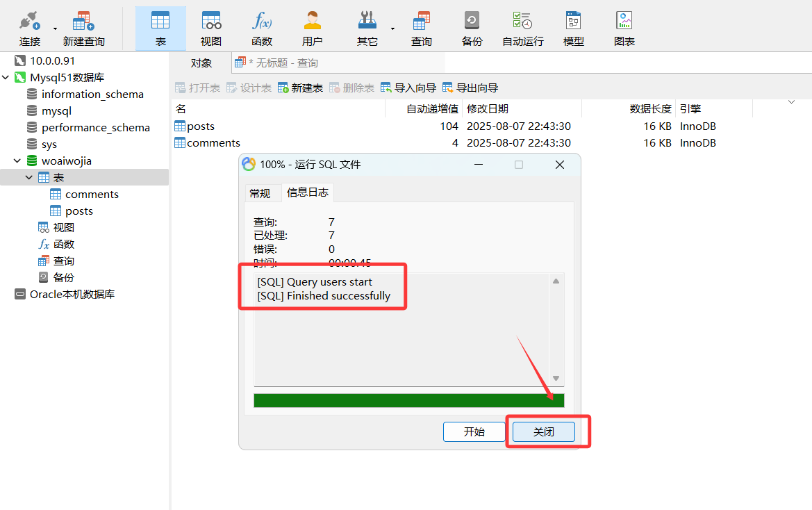Open the dropdown arrow beside 其它
The image size is (812, 510).
(x=392, y=28)
